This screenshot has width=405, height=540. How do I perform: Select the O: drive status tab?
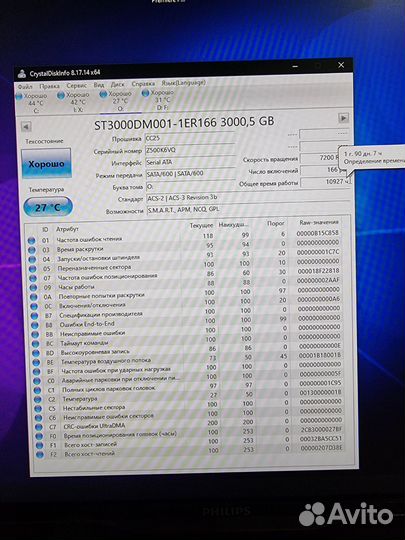coord(116,101)
